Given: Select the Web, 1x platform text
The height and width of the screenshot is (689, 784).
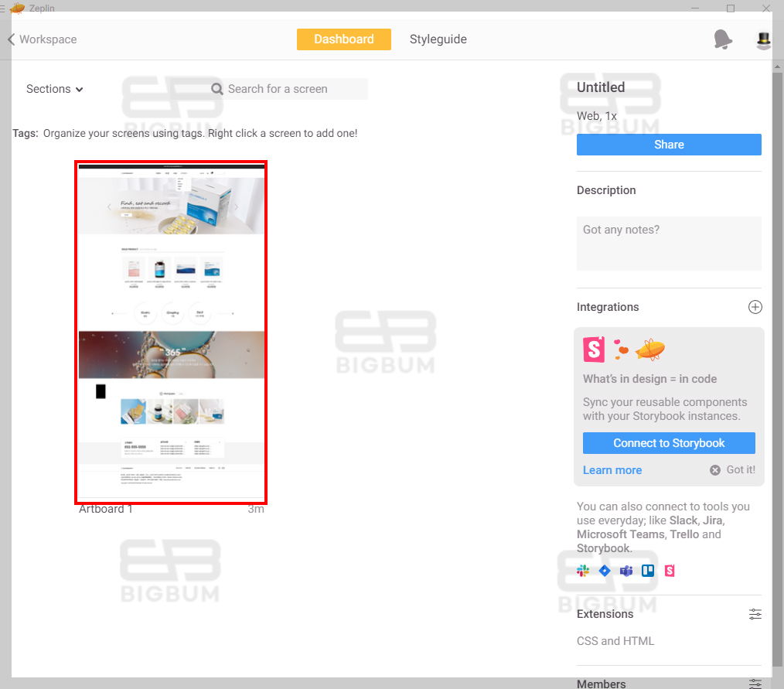Looking at the screenshot, I should tap(597, 116).
